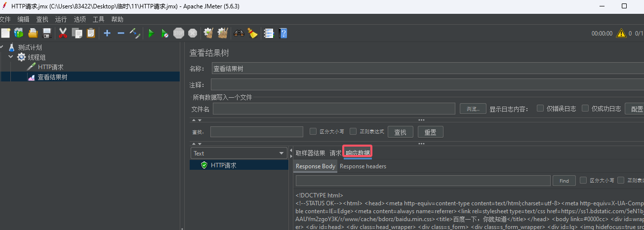The height and width of the screenshot is (230, 644).
Task: Click the Shutdown X icon
Action: coord(193,33)
